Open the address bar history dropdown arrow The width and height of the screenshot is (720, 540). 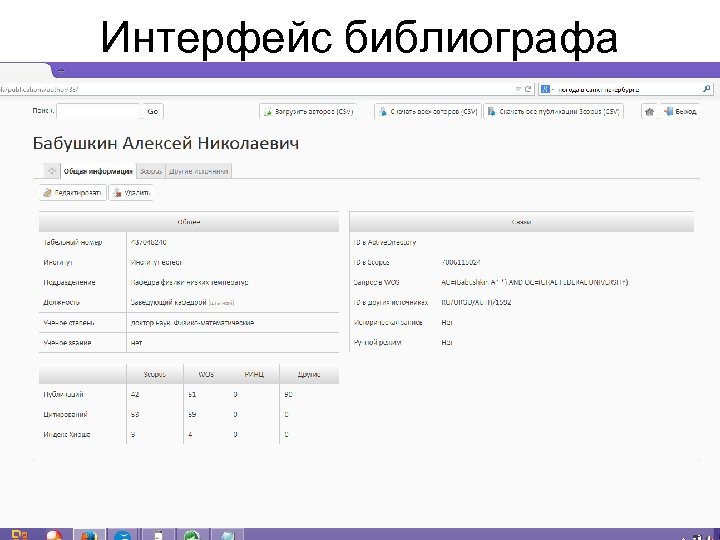click(518, 89)
